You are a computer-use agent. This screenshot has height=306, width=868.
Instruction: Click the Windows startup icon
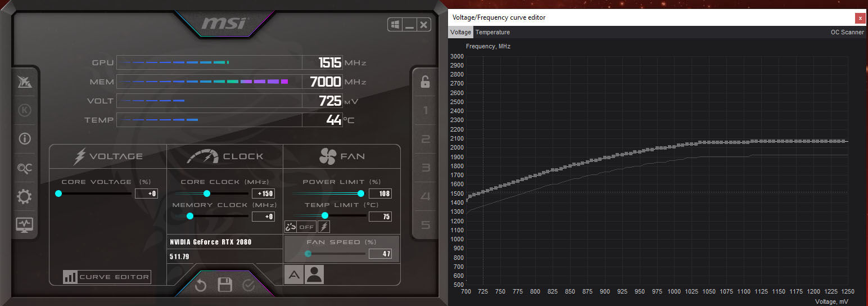(395, 25)
